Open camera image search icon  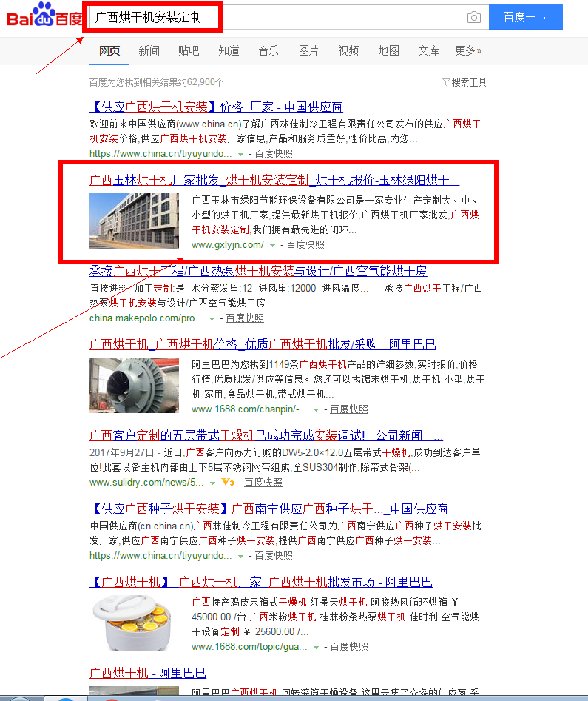tap(474, 18)
